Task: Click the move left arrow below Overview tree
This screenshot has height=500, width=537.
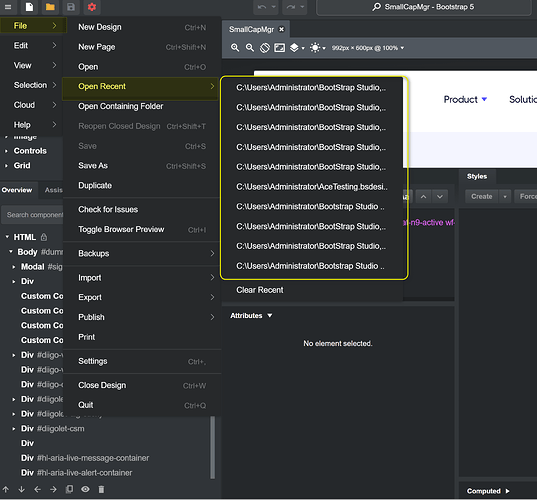Action: point(38,489)
